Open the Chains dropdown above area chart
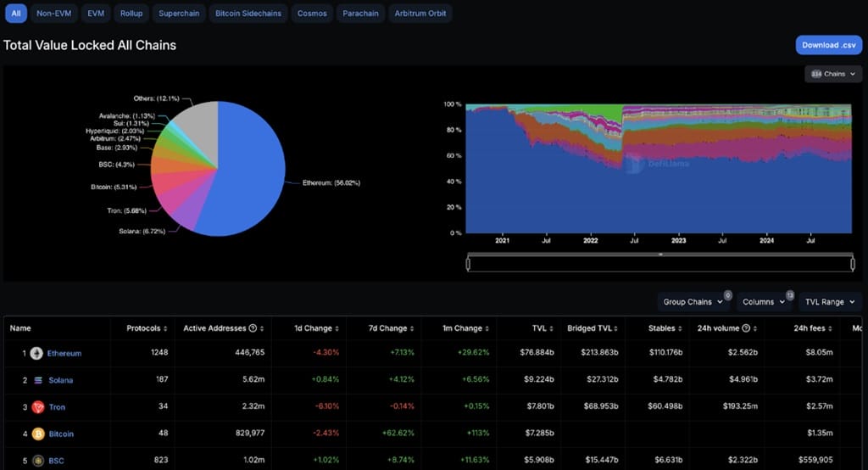The width and height of the screenshot is (868, 470). click(832, 74)
